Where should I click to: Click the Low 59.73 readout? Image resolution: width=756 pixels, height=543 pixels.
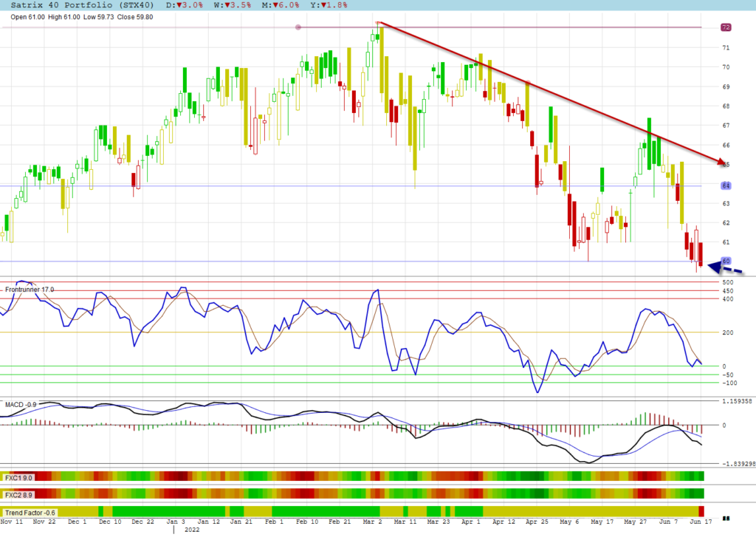[x=99, y=17]
